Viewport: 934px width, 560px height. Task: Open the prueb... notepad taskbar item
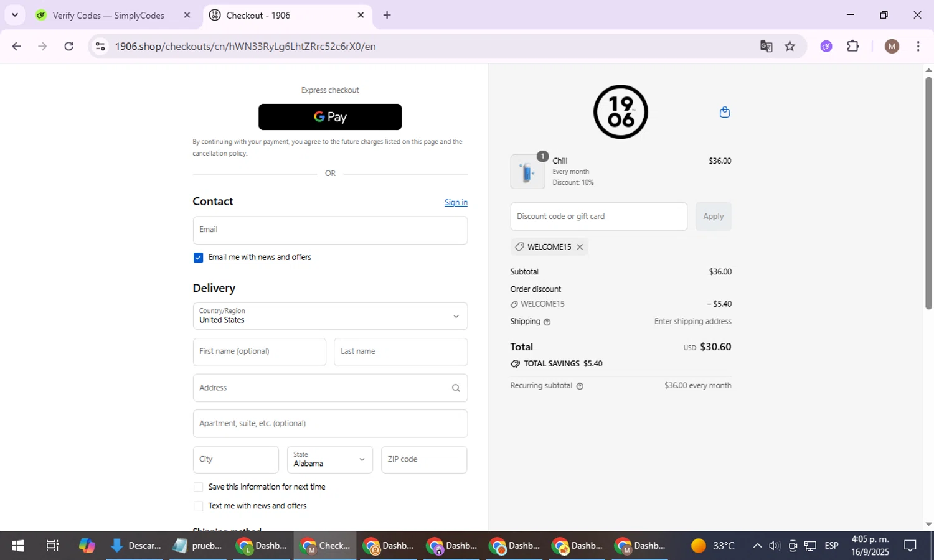pyautogui.click(x=198, y=546)
